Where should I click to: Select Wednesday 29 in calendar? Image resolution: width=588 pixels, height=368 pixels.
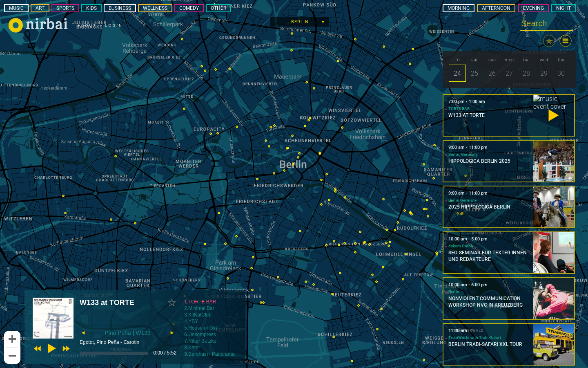[x=544, y=73]
